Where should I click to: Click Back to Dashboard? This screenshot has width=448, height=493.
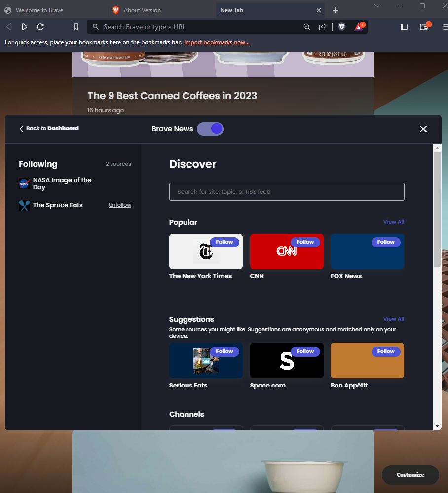tap(49, 128)
